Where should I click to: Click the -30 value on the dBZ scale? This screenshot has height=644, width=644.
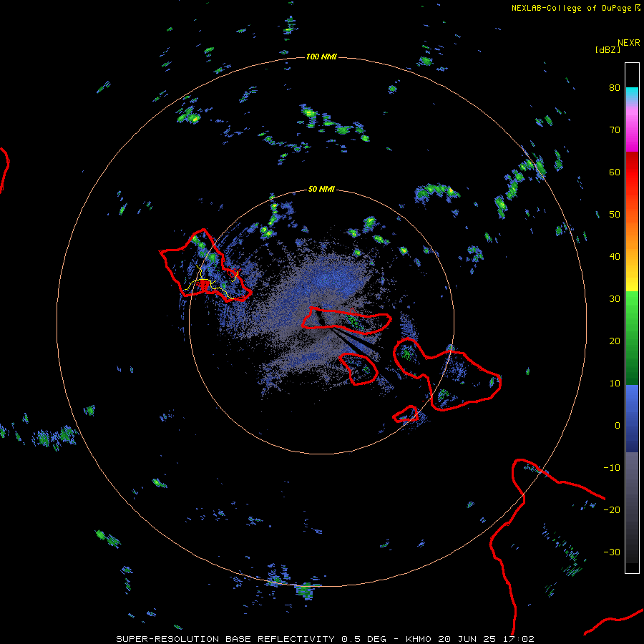tap(612, 552)
